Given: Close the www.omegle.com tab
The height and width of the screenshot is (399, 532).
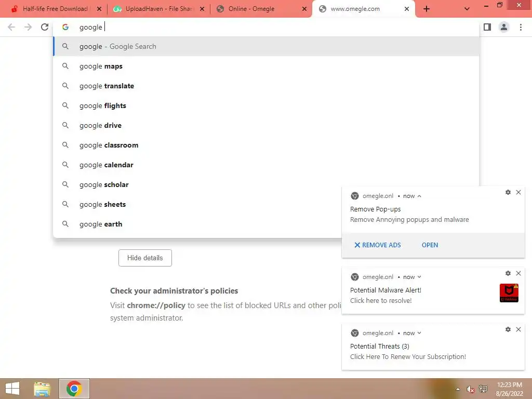Looking at the screenshot, I should [407, 9].
